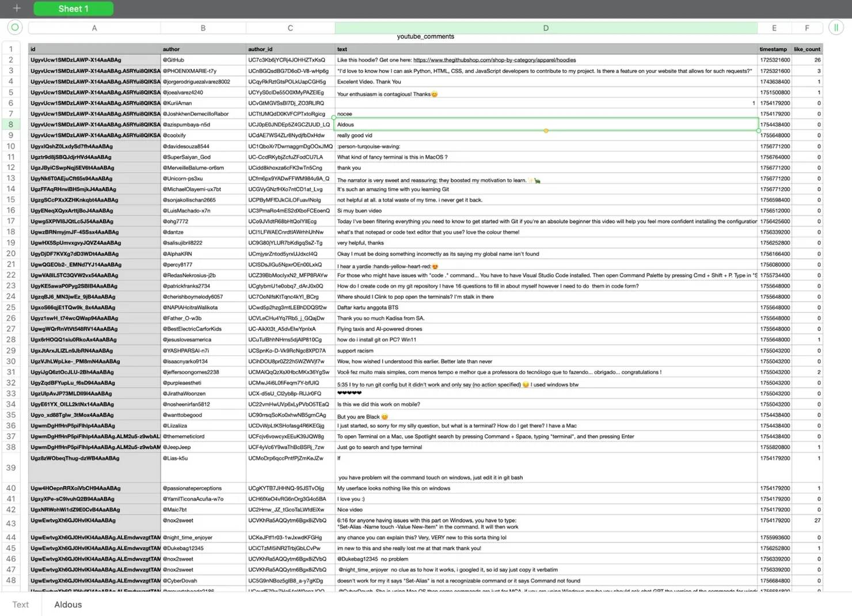852x616 pixels.
Task: Select row 39 via its row number
Action: pos(11,467)
